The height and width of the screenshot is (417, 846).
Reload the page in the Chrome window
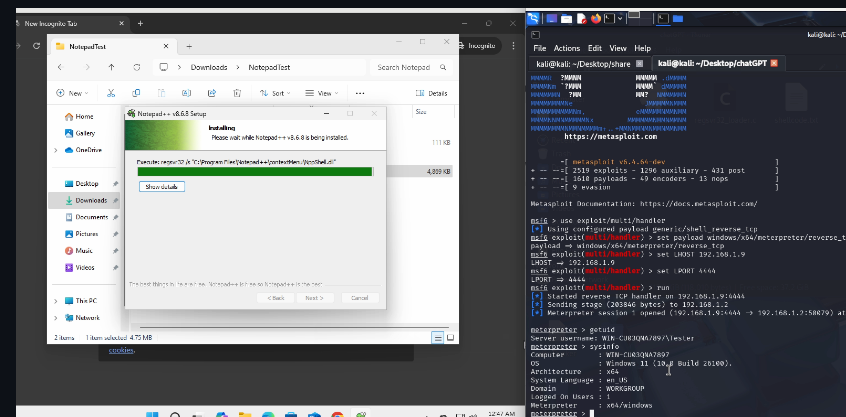click(36, 46)
